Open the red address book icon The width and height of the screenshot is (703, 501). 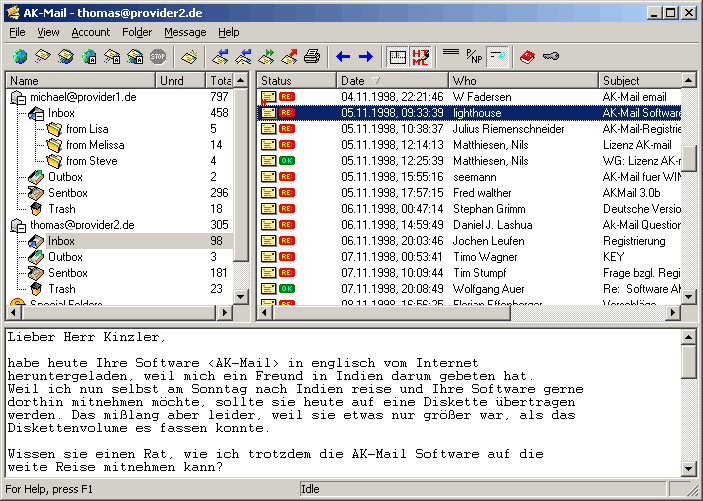528,57
